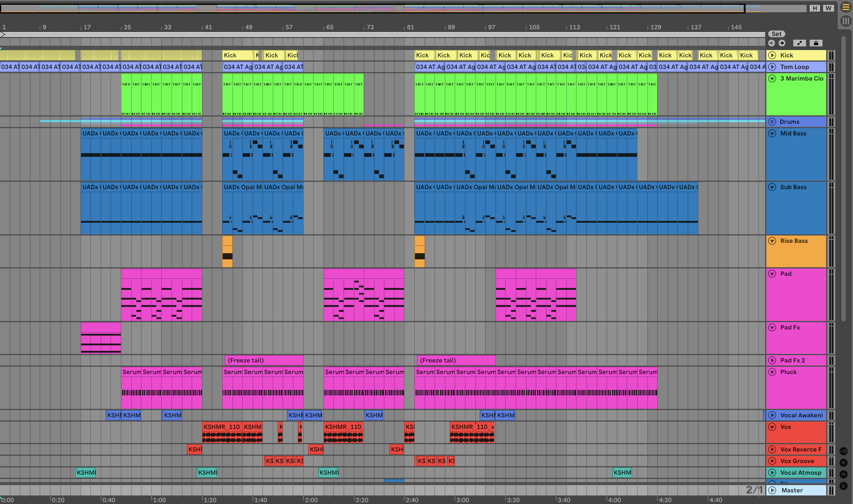
Task: Toggle the Returns section R button
Action: (x=844, y=463)
